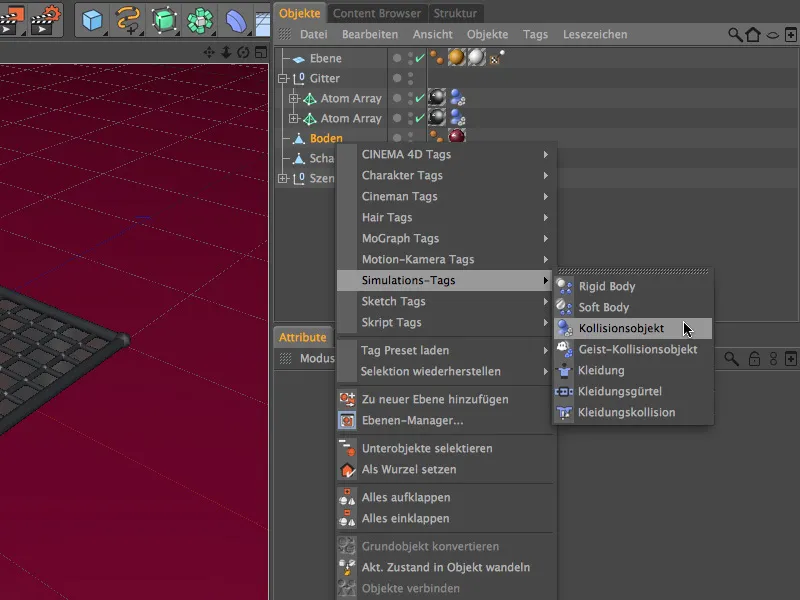Screen dimensions: 800x600
Task: Expand the first Atom Array node
Action: 293,98
